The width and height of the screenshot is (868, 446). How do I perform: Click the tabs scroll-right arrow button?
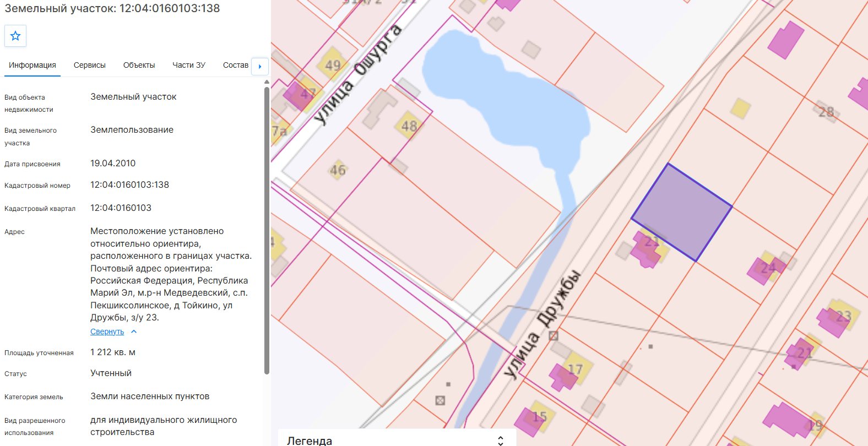click(260, 66)
